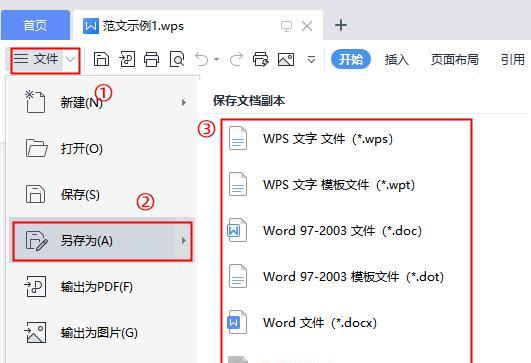The height and width of the screenshot is (363, 531).
Task: Open the 页面布局 ribbon tab
Action: 454,60
